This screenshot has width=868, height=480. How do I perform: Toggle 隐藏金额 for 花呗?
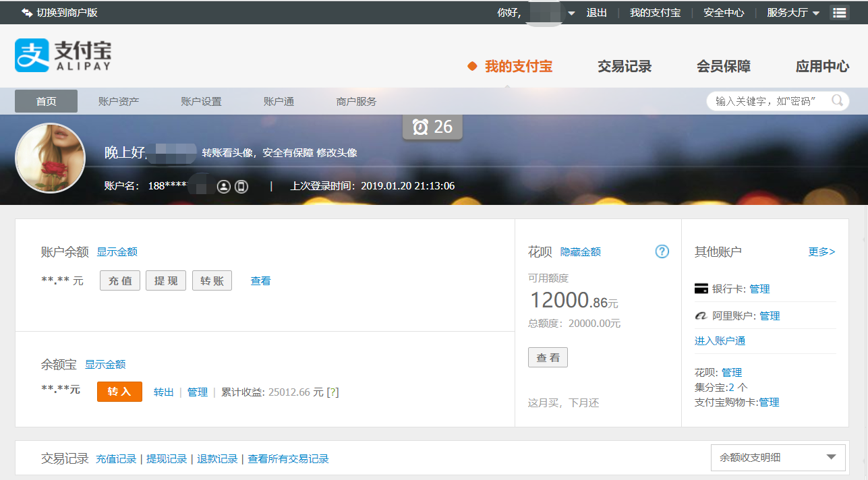coord(581,251)
